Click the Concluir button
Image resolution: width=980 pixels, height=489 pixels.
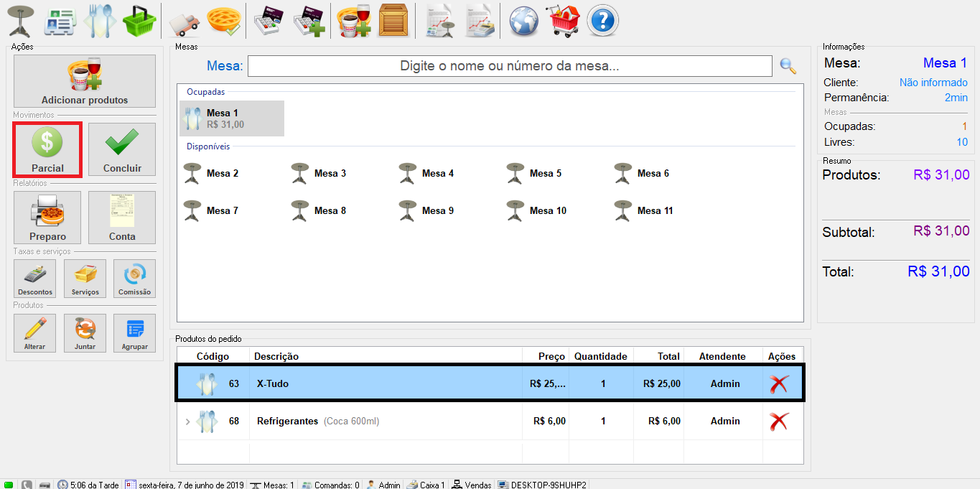[x=122, y=149]
